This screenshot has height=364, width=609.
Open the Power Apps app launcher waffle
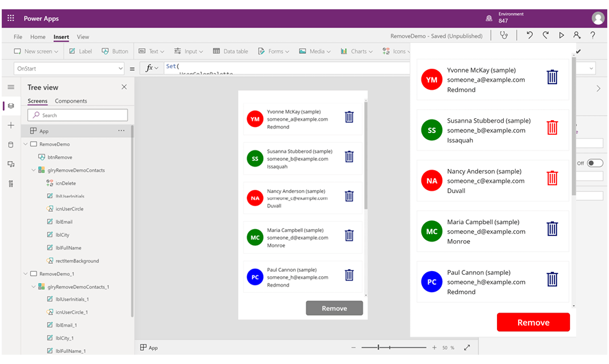[x=11, y=18]
